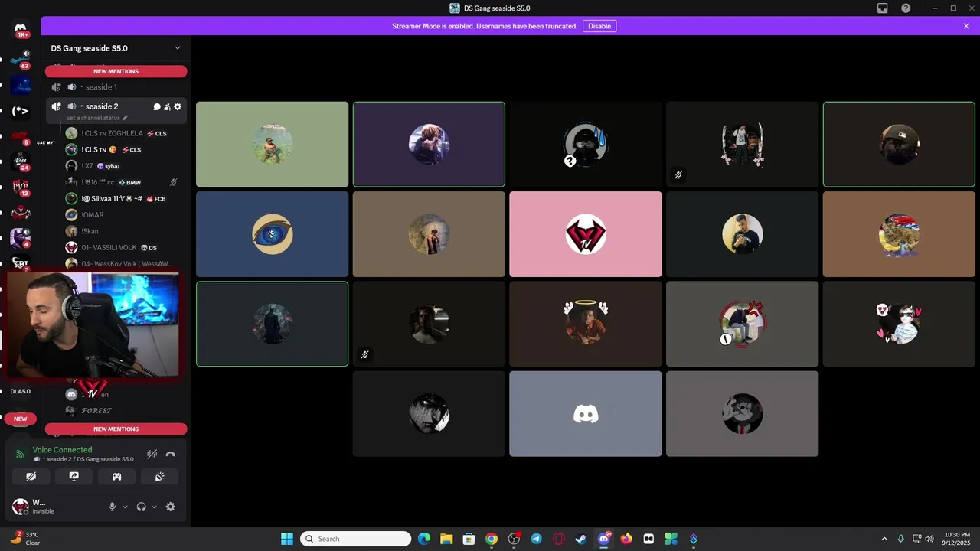
Task: Open Steam from the taskbar
Action: point(581,539)
